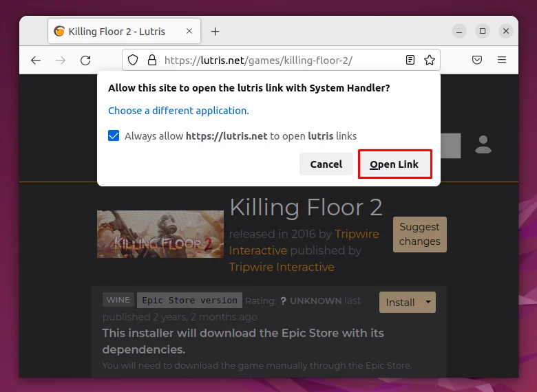Uncheck Always allow lutris.net to open links
Image resolution: width=537 pixels, height=392 pixels.
click(114, 135)
